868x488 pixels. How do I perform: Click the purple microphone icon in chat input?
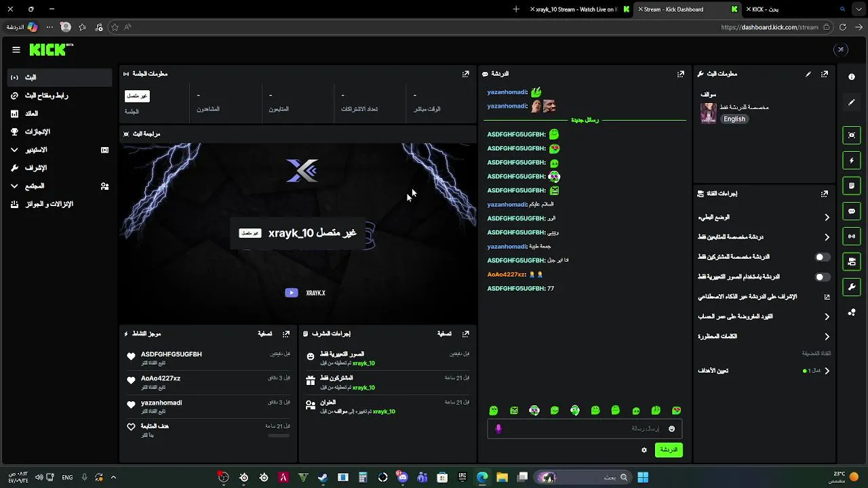click(498, 429)
